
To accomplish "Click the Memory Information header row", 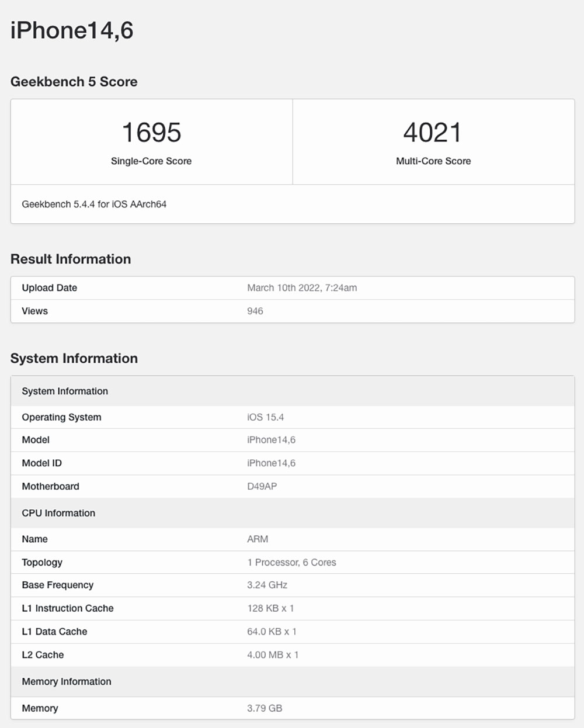I will click(293, 682).
